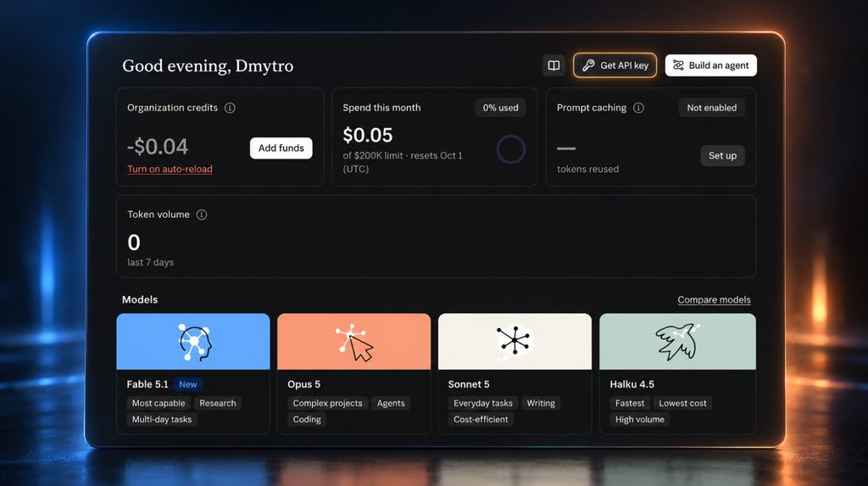Select the Opus 5 model title
This screenshot has width=868, height=486.
click(304, 384)
